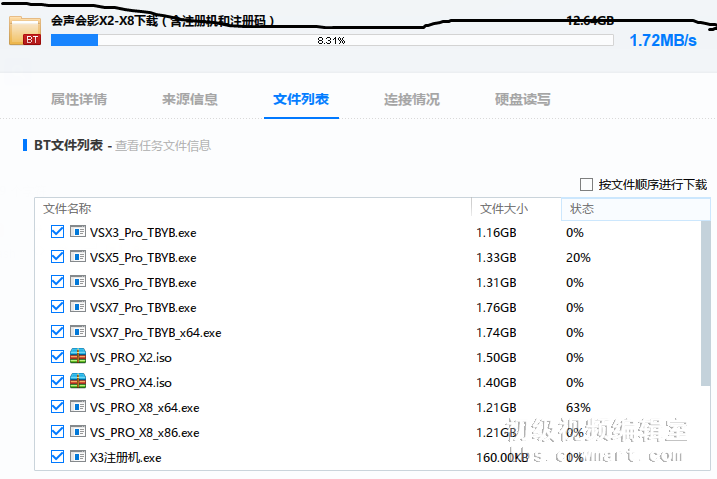Click the 63% status value
Image resolution: width=717 pixels, height=479 pixels.
[578, 407]
